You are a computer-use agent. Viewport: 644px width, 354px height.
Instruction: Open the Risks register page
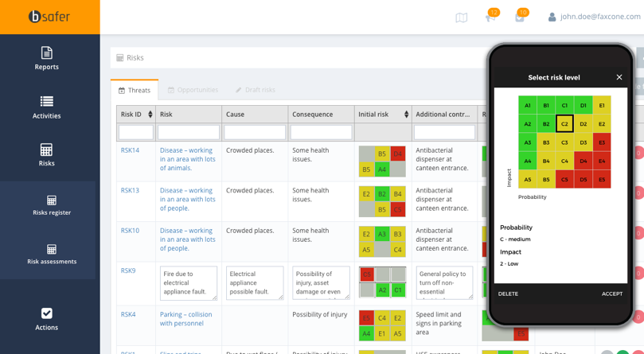pyautogui.click(x=51, y=205)
